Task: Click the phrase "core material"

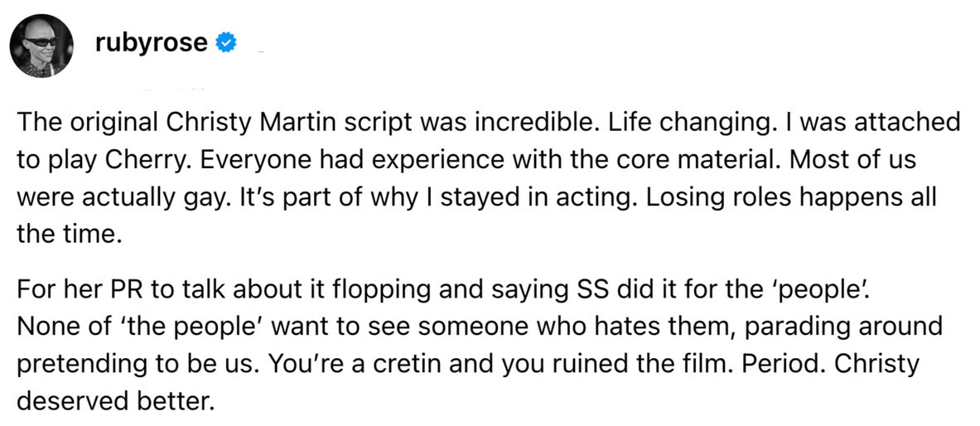Action: [649, 161]
